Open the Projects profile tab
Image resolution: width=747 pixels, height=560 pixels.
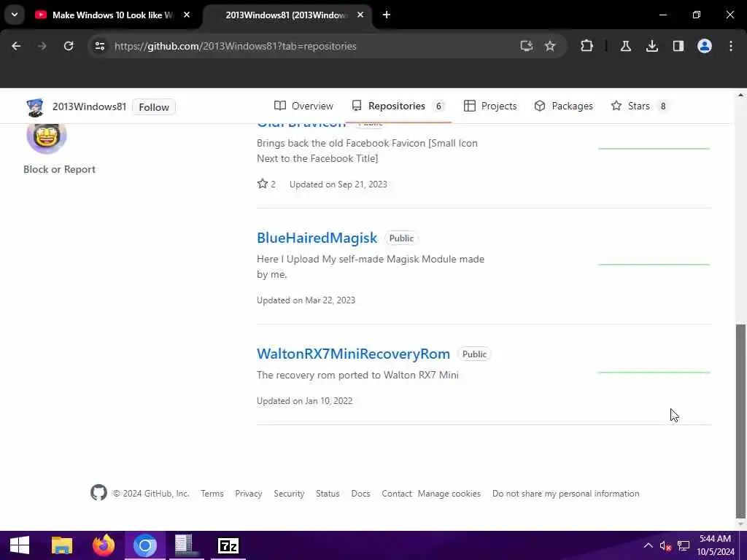pos(490,106)
